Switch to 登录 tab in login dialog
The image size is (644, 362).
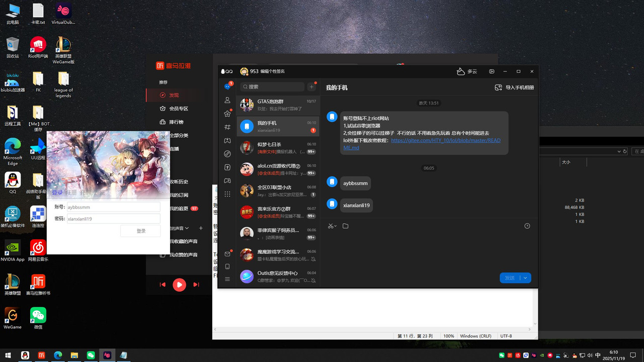point(57,193)
